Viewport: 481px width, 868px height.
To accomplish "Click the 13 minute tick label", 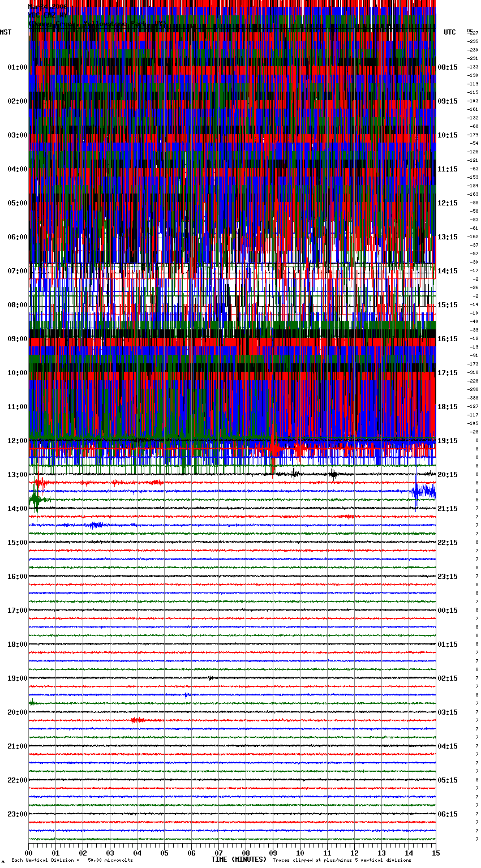I will pos(381,853).
